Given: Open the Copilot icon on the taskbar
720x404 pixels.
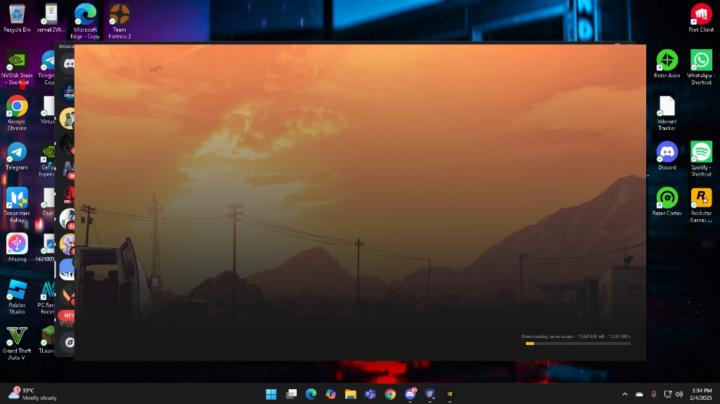Looking at the screenshot, I should click(x=331, y=394).
